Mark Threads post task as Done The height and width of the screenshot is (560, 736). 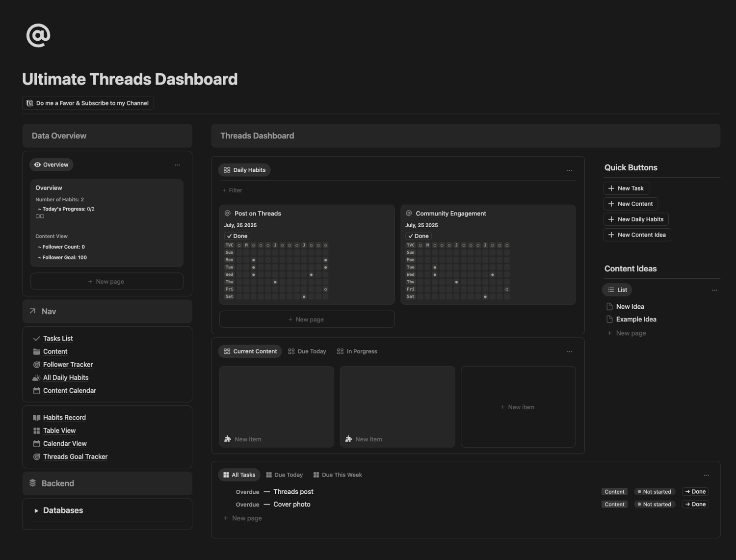(x=695, y=492)
